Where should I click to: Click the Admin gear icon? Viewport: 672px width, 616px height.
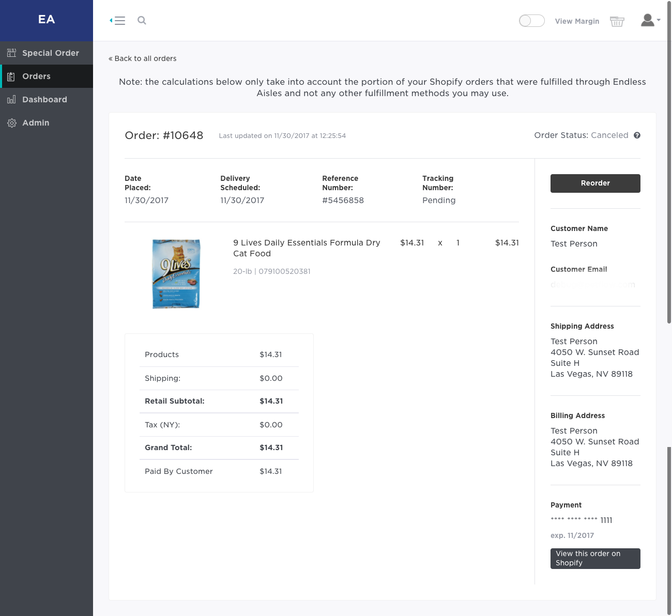[11, 123]
